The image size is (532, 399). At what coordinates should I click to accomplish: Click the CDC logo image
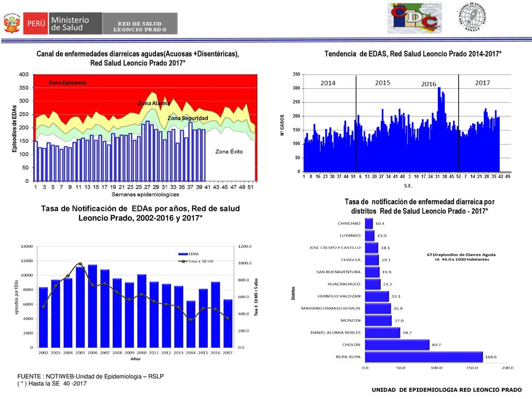coord(415,18)
